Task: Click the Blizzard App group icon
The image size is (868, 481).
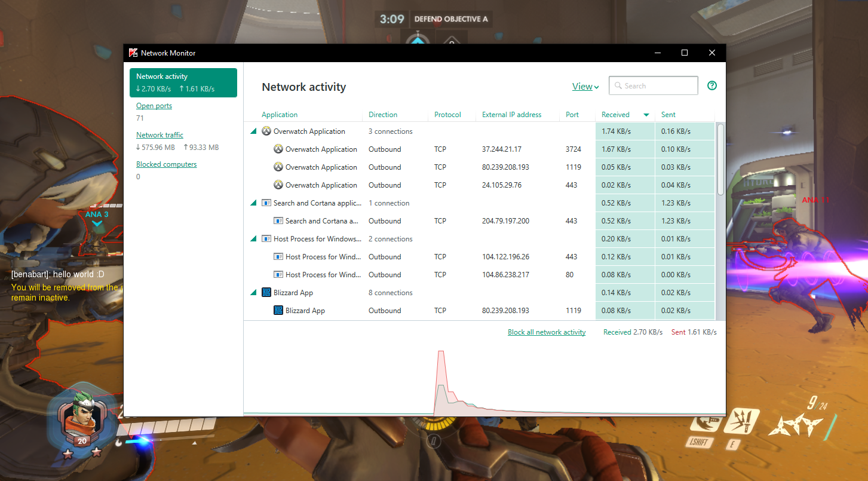Action: pyautogui.click(x=266, y=293)
